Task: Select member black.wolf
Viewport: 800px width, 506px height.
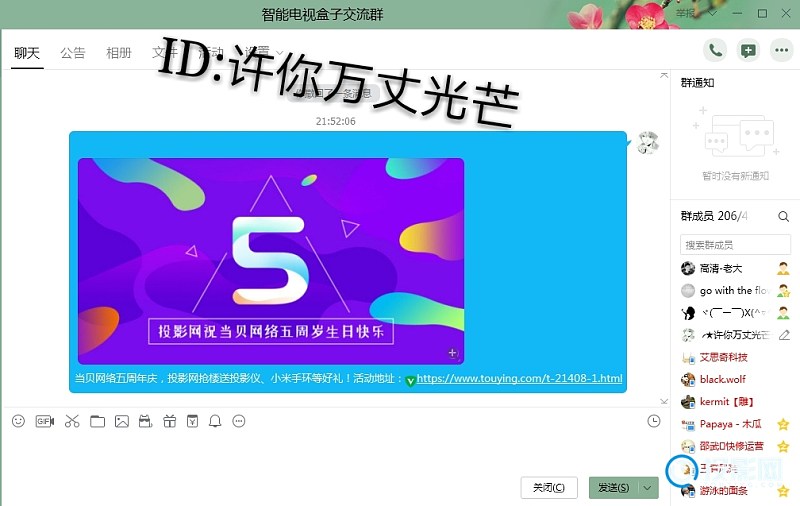Action: (x=722, y=379)
